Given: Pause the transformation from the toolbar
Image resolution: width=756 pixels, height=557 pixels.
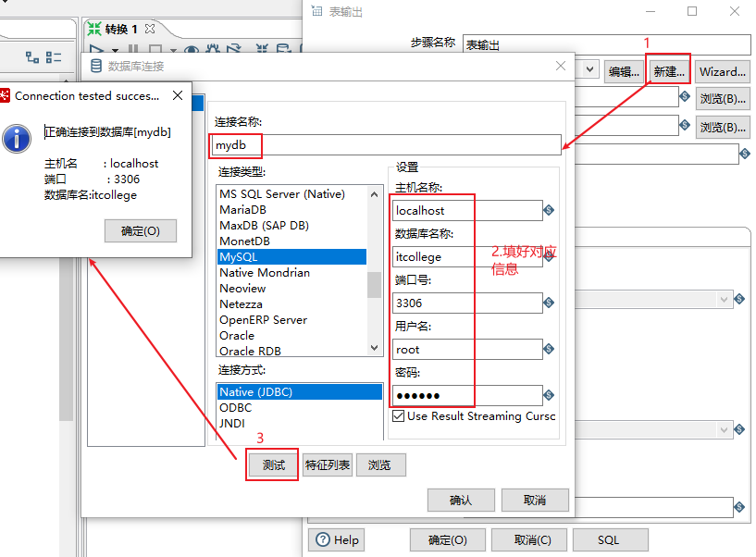Looking at the screenshot, I should [133, 50].
